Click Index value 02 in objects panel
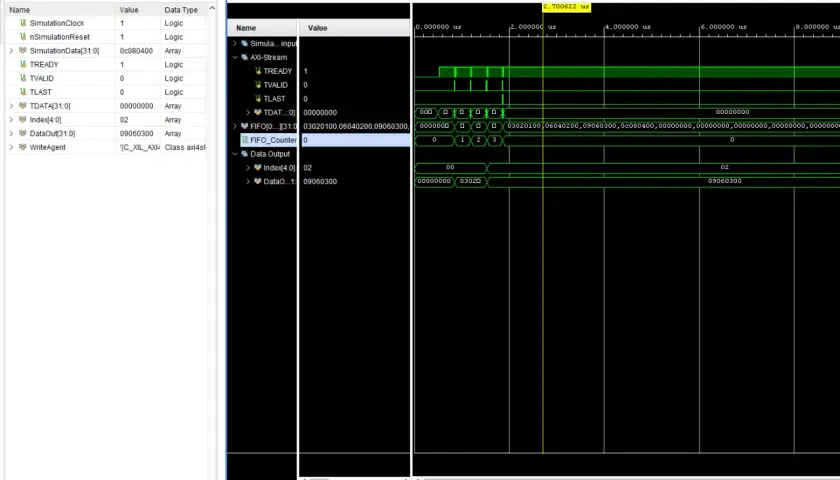 (124, 120)
